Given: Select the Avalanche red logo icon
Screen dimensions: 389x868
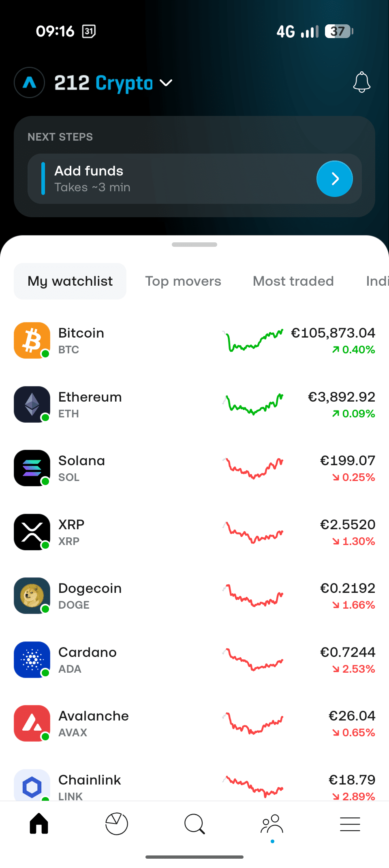Looking at the screenshot, I should (32, 723).
